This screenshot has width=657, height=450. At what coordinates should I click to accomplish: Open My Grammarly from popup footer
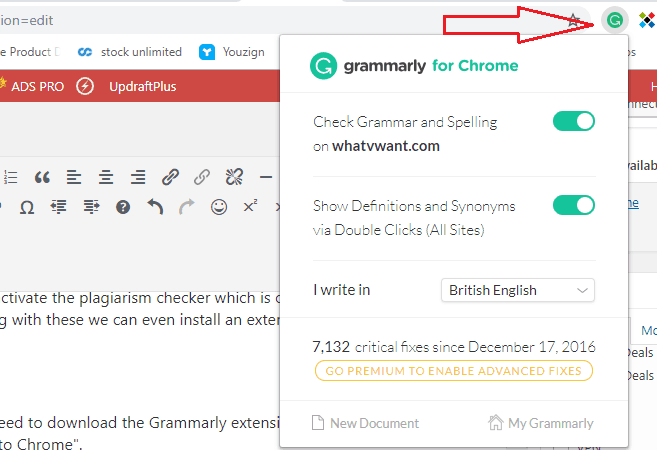[541, 423]
